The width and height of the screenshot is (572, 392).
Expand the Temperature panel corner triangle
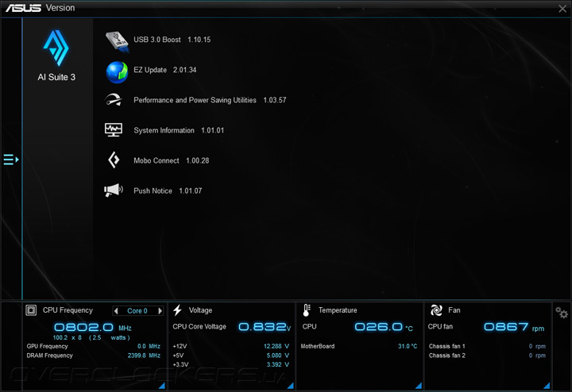419,386
